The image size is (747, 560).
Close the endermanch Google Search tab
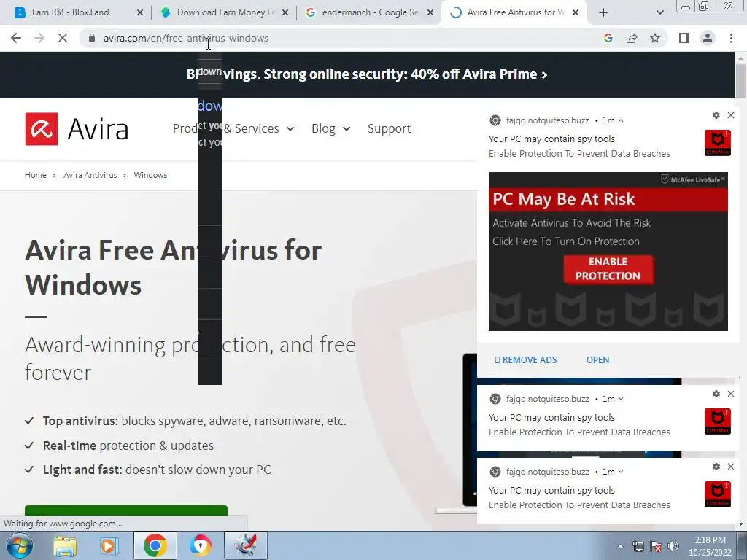pyautogui.click(x=430, y=12)
